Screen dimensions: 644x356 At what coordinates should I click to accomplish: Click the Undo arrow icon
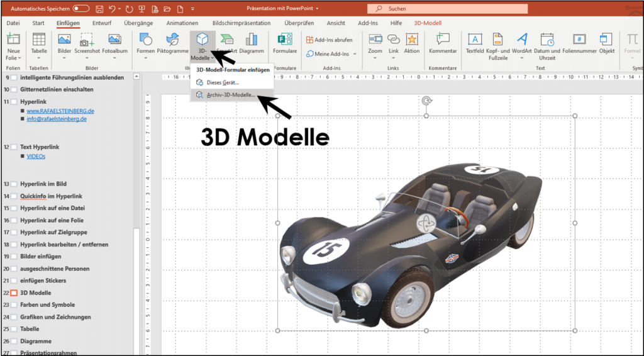coord(112,9)
